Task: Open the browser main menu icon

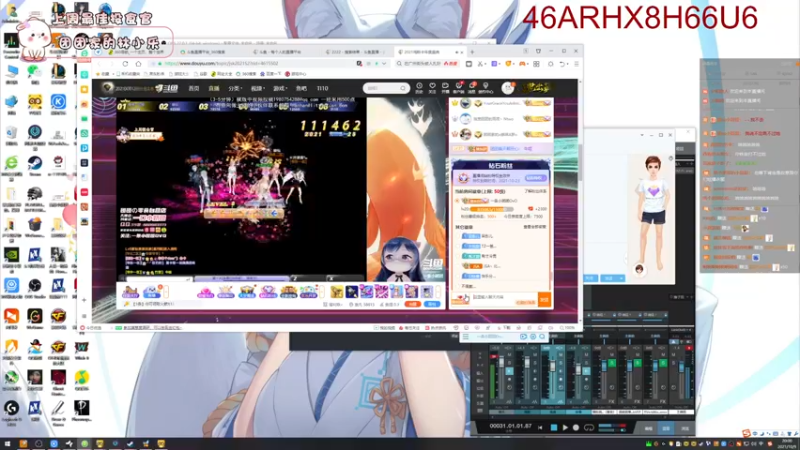Action: click(x=577, y=64)
